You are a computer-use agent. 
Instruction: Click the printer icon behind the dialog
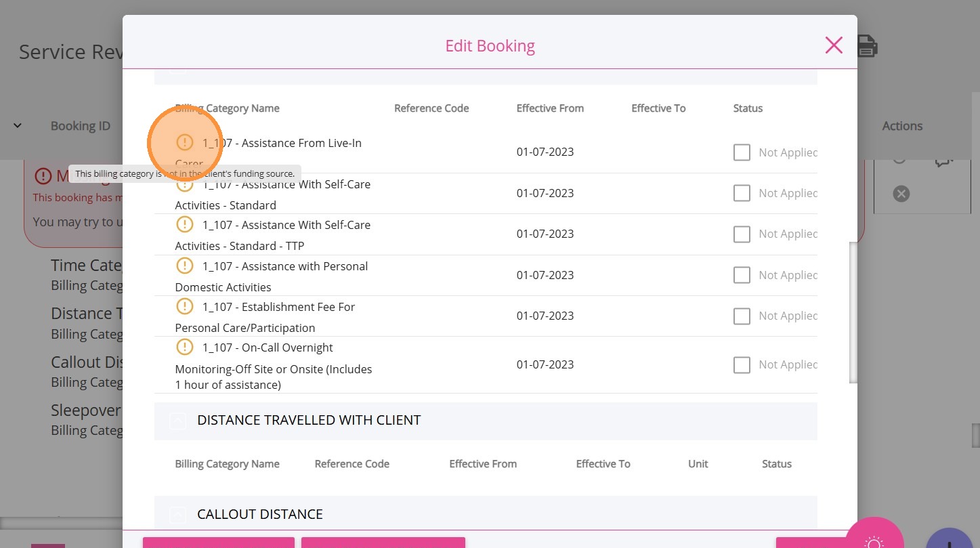click(868, 46)
